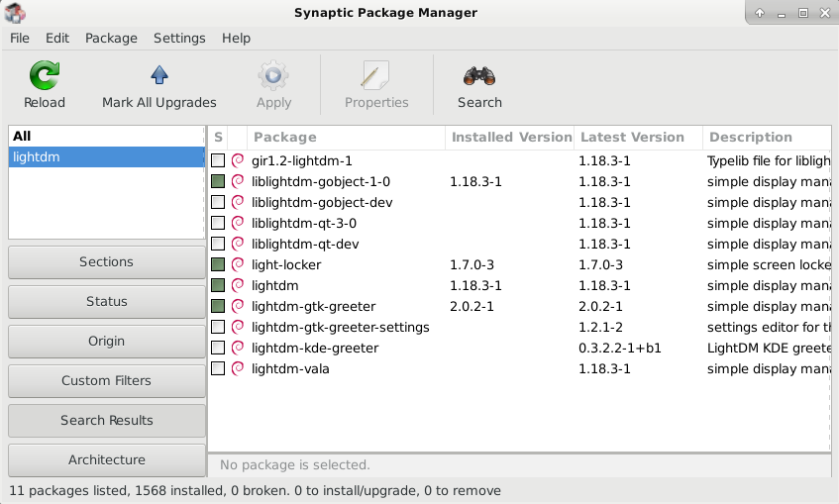839x504 pixels.
Task: Click Debian swirl icon next to lightdm package
Action: tap(238, 286)
